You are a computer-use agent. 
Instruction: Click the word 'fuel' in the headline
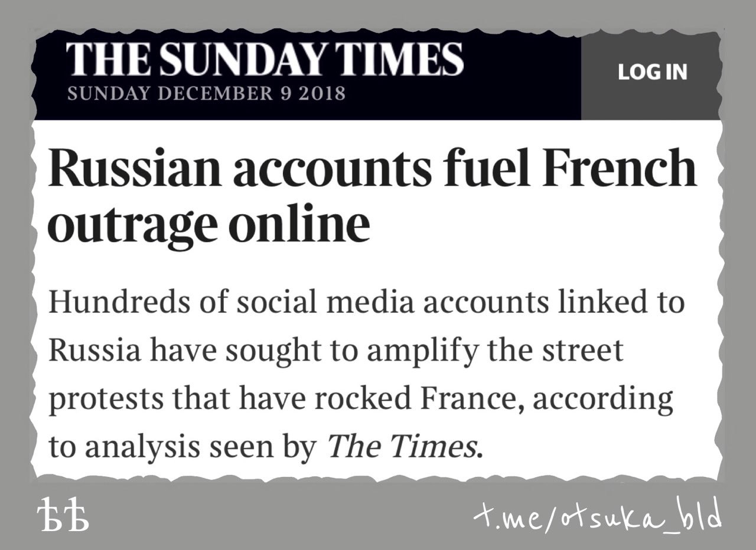click(480, 168)
